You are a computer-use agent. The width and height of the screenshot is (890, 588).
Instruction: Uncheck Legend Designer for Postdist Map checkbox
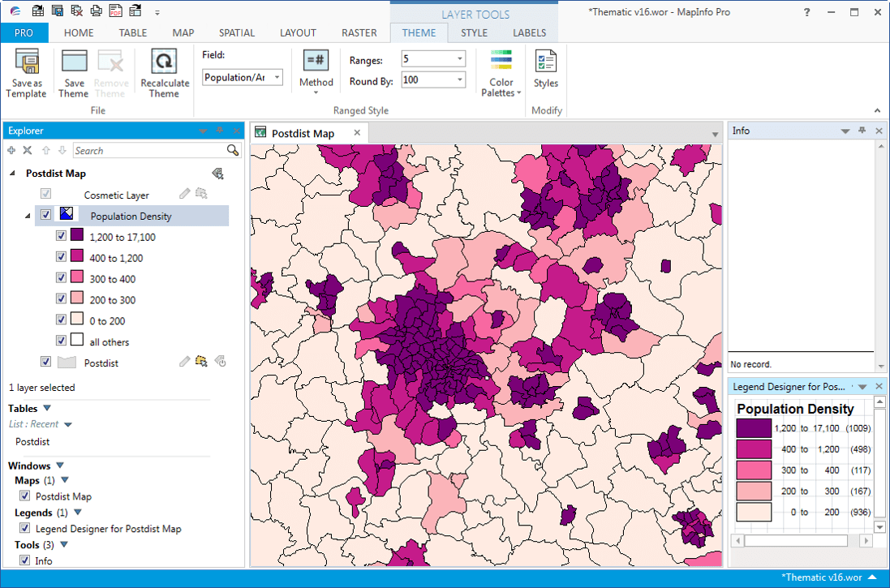click(x=25, y=528)
